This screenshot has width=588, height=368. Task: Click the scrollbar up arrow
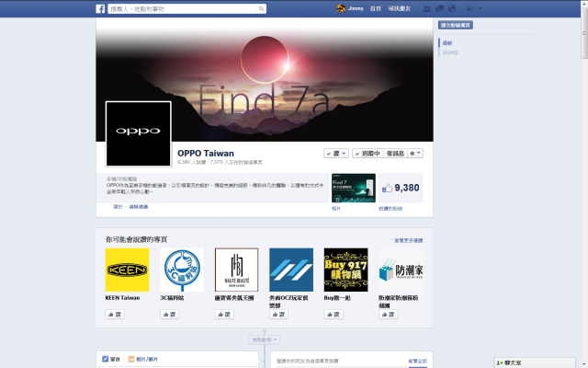[x=584, y=3]
